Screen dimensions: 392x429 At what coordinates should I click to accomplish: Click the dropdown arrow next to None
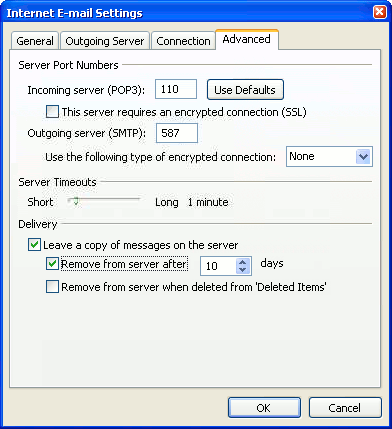click(363, 156)
